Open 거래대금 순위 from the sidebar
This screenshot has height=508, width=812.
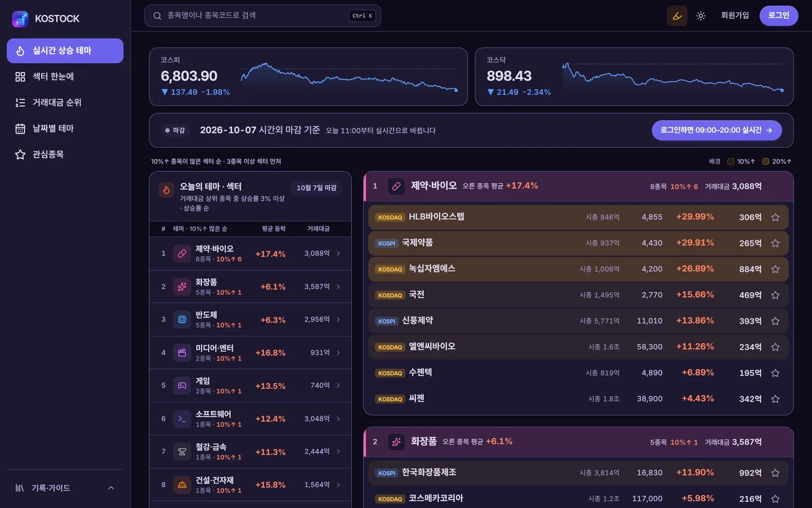pyautogui.click(x=65, y=103)
